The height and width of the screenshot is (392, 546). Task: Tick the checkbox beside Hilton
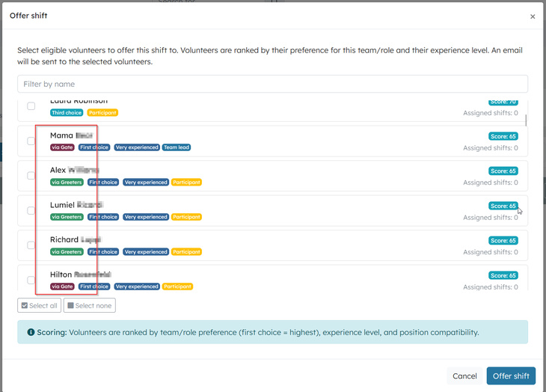click(x=31, y=281)
